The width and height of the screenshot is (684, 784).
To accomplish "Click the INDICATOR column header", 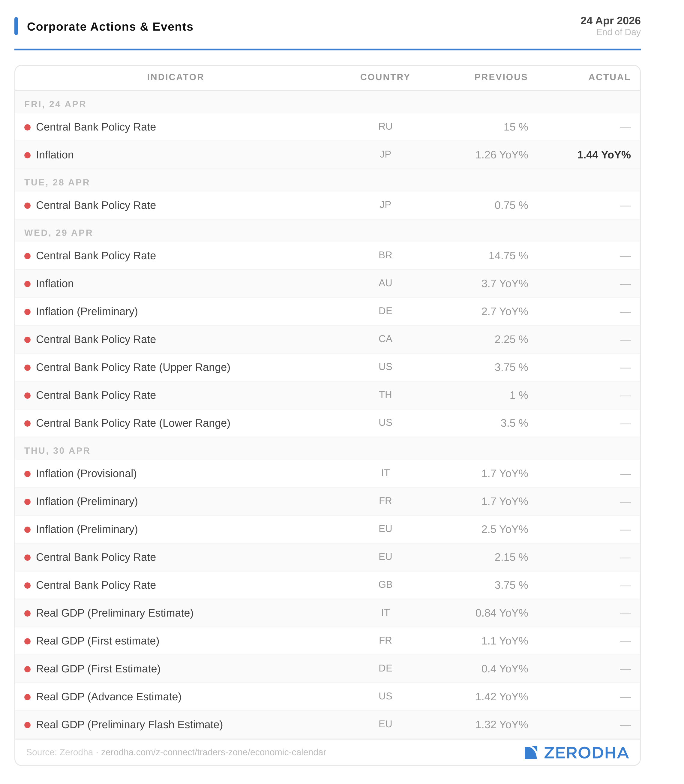I will (175, 77).
